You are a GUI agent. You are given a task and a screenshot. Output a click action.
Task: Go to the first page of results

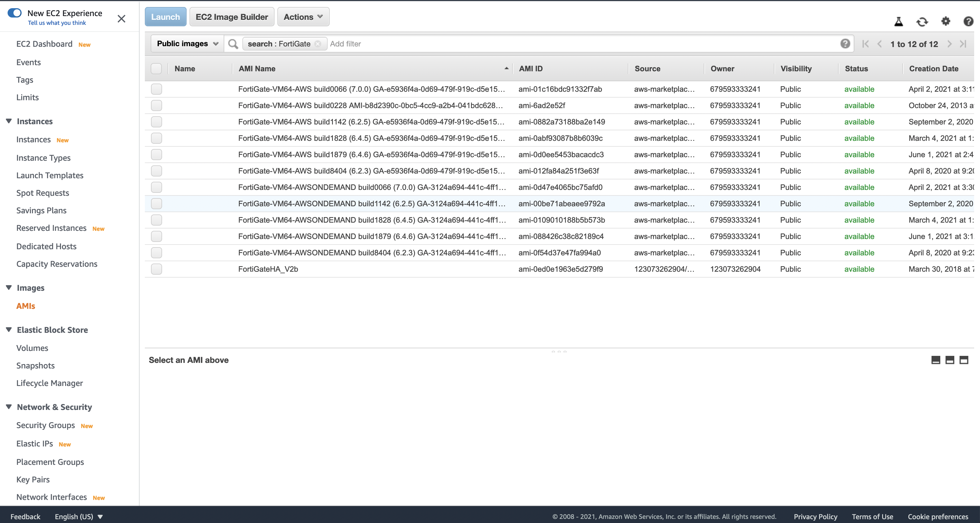point(866,44)
